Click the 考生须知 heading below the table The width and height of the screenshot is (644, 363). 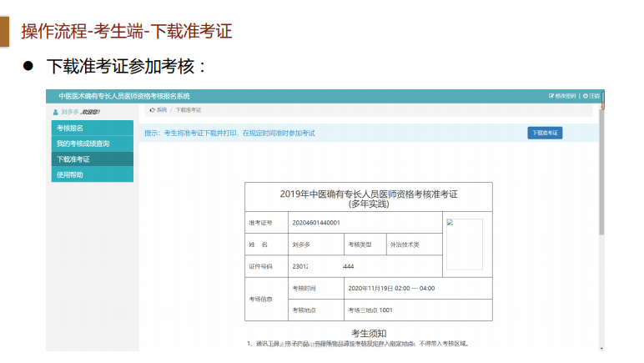click(x=368, y=333)
